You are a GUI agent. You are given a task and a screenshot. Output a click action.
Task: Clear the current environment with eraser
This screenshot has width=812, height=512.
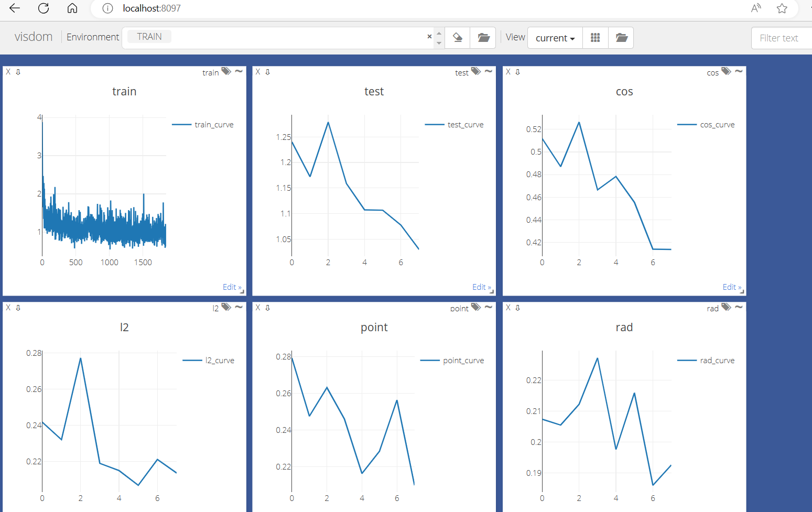[458, 38]
